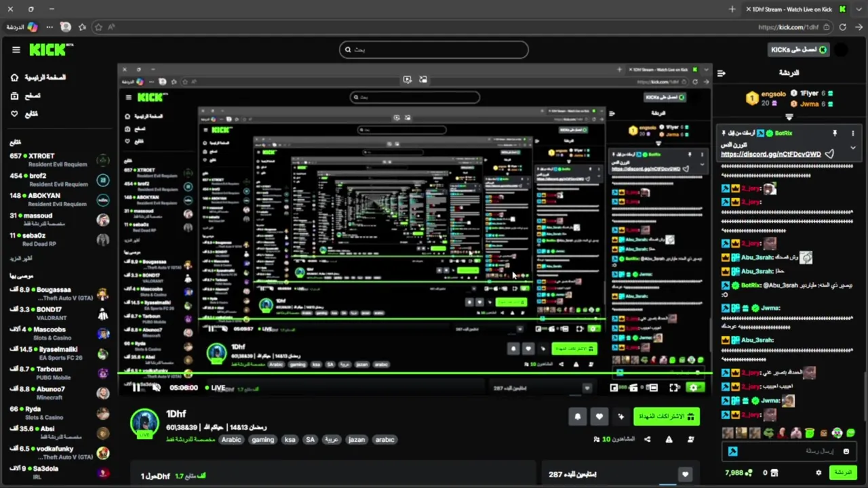Expand 'show more' under followed channels
The image size is (868, 488).
(x=21, y=258)
